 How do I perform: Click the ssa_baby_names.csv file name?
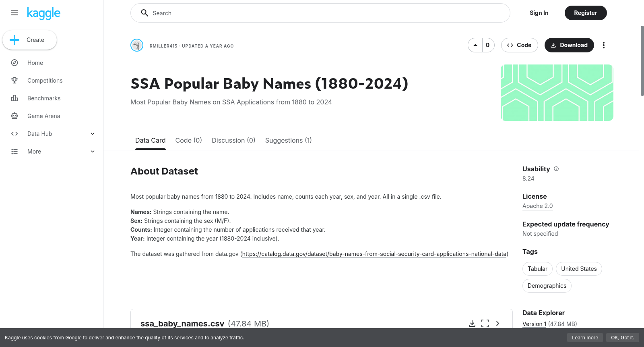click(182, 324)
